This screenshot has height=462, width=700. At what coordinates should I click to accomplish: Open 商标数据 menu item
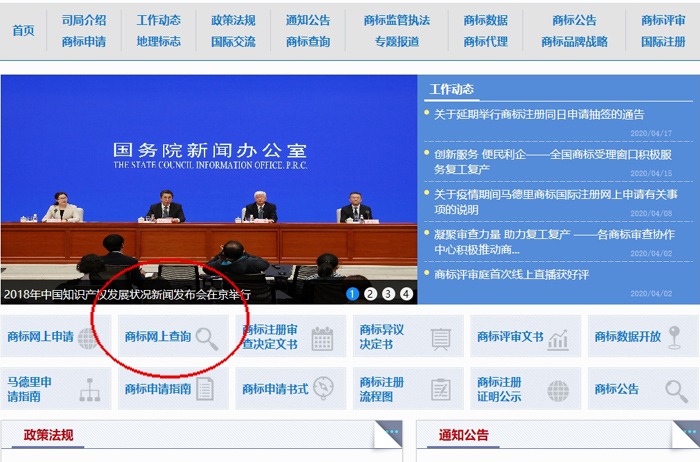(x=486, y=20)
